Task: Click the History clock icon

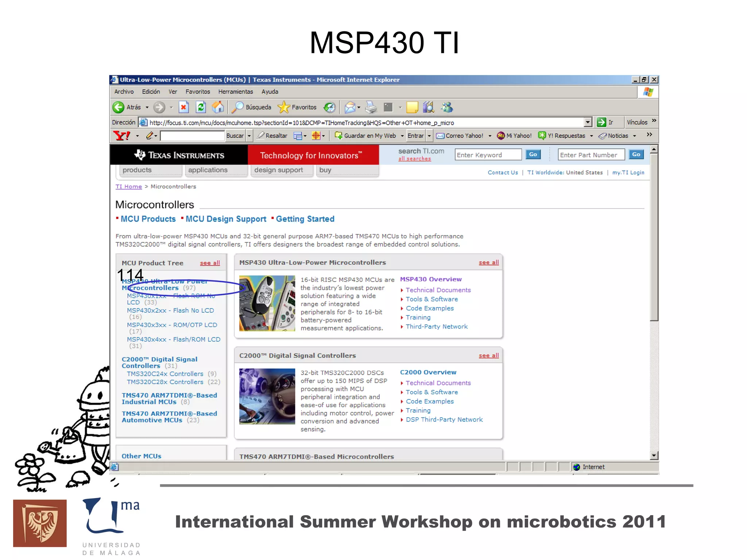Action: 330,107
